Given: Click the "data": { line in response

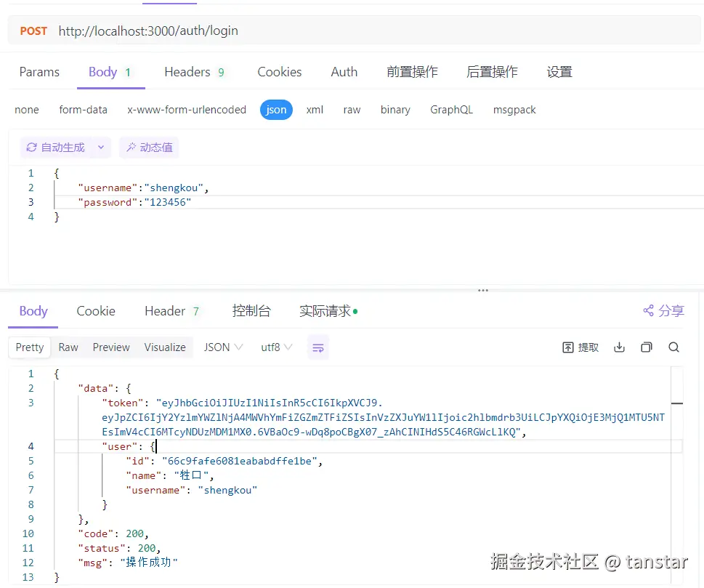Looking at the screenshot, I should (x=104, y=388).
